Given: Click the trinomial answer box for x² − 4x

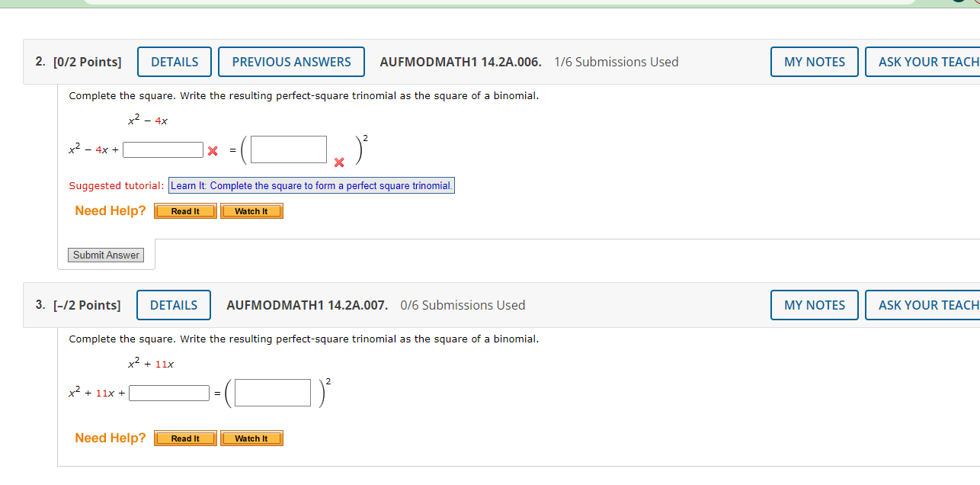Looking at the screenshot, I should [x=162, y=149].
